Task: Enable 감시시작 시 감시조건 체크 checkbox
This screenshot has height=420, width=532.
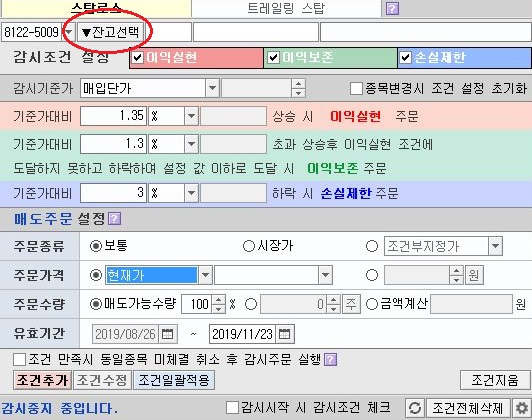Action: (232, 407)
